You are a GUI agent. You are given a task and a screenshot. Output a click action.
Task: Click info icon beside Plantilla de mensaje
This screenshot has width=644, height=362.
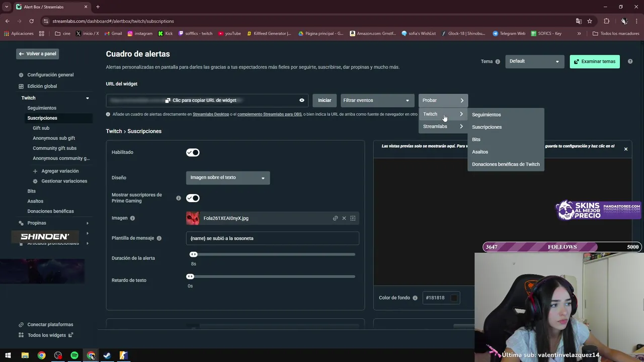point(159,238)
